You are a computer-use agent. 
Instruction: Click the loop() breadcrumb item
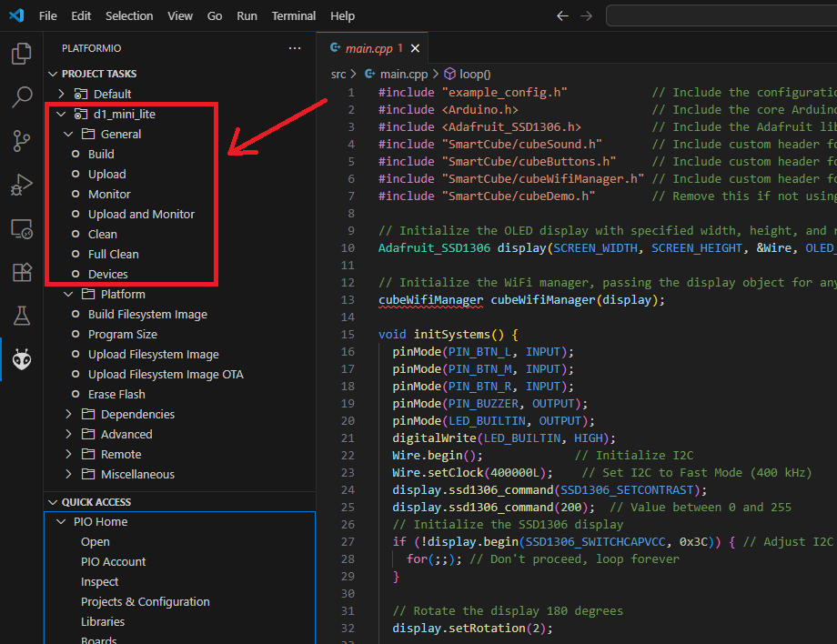click(x=474, y=74)
